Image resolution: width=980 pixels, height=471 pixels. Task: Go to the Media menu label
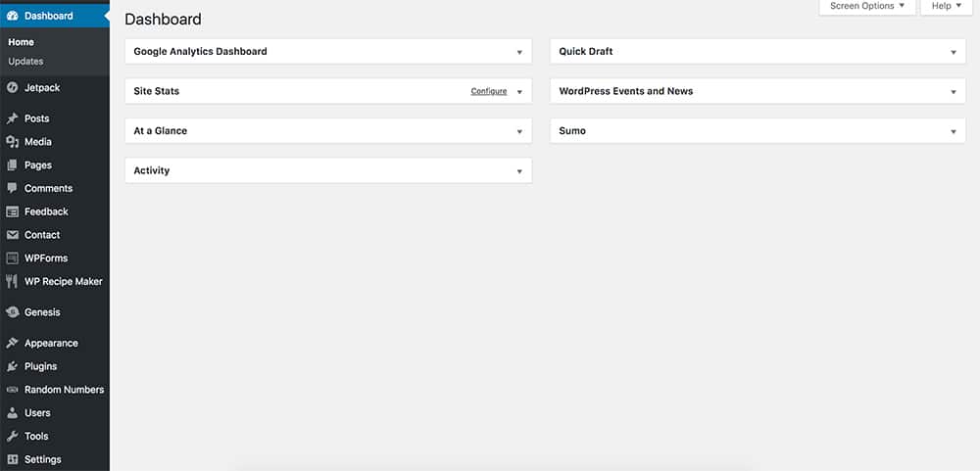pos(38,142)
